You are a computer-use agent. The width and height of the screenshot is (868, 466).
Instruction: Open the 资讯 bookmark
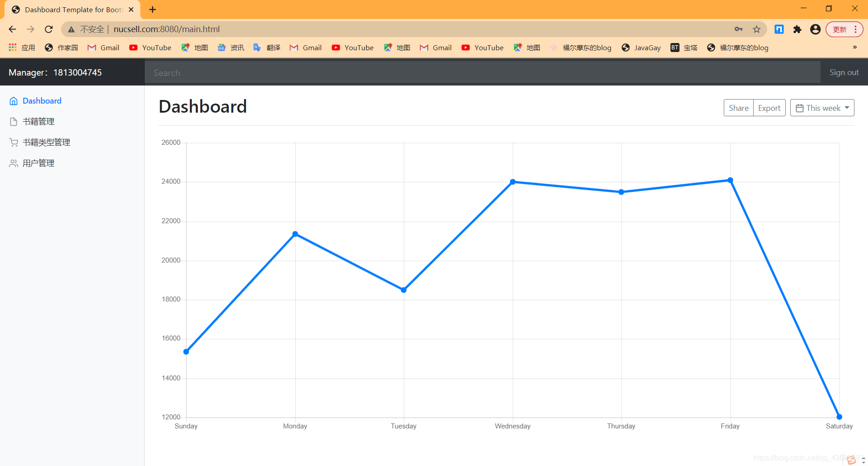tap(231, 48)
